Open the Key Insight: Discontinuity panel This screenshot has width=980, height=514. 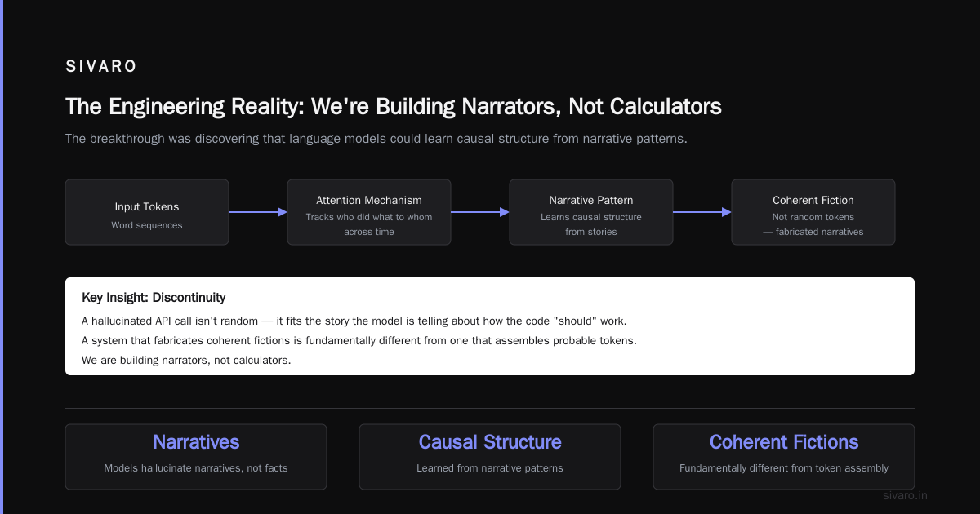[x=490, y=326]
